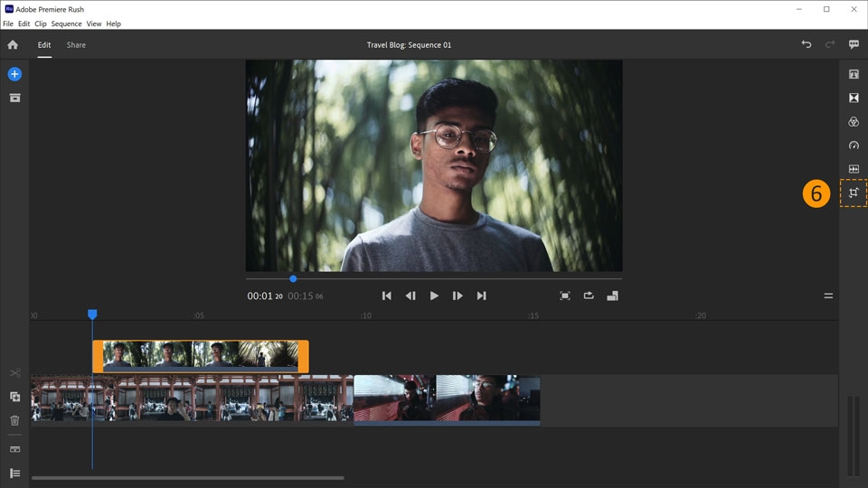The image size is (868, 488).
Task: Jump to next edit point
Action: pos(482,296)
